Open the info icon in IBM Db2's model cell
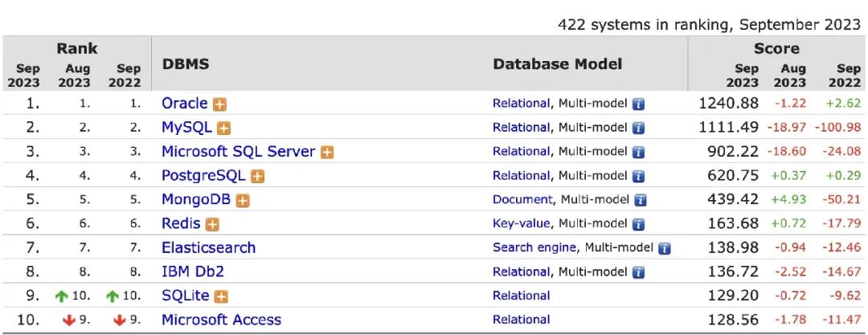Viewport: 868px width, 335px height. [638, 272]
